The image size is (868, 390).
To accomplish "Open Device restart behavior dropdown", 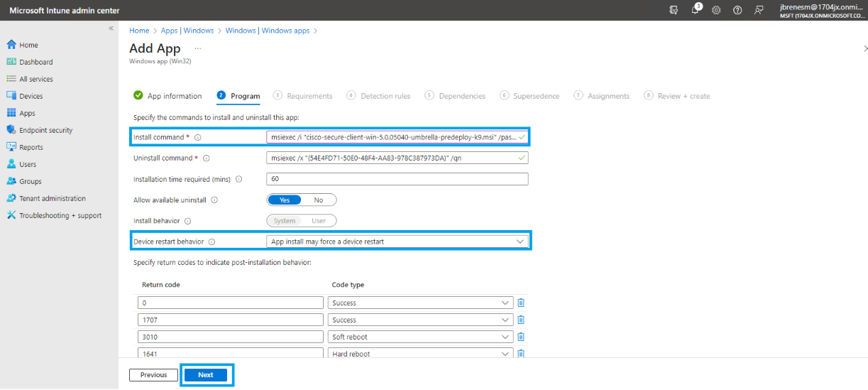I will 397,242.
